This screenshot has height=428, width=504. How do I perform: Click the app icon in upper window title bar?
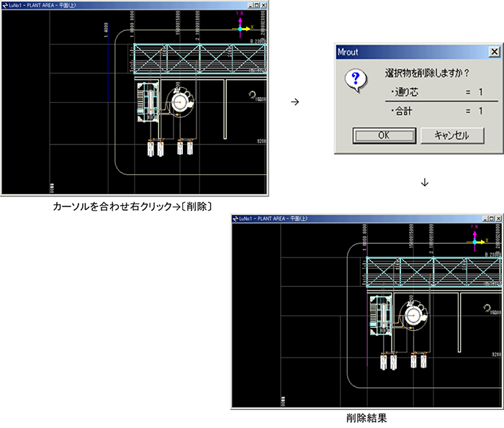coord(6,4)
